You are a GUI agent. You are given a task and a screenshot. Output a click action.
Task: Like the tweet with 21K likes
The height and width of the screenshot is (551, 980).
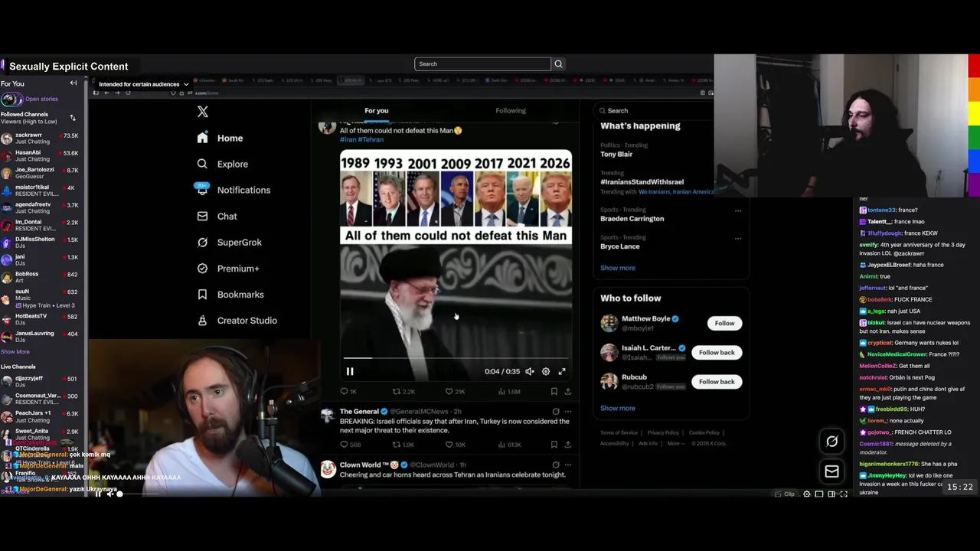click(455, 391)
